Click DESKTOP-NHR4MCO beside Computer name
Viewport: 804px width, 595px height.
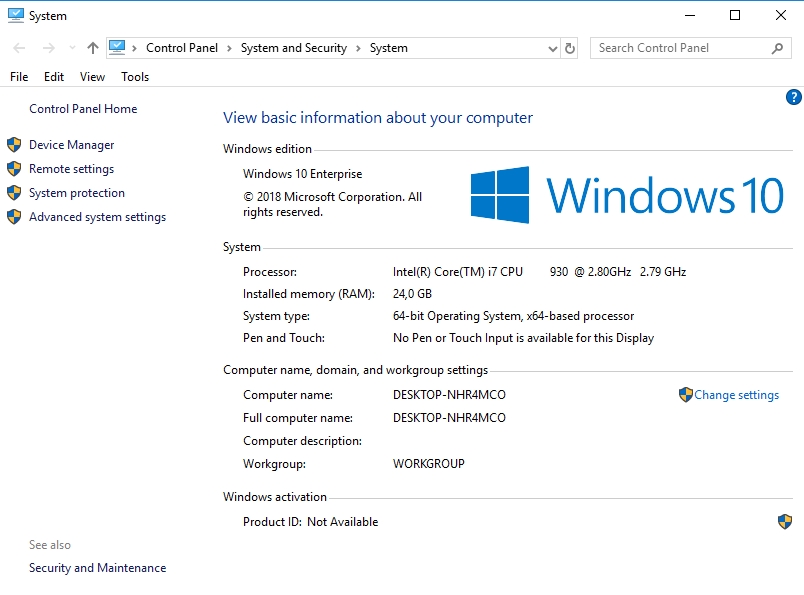(449, 395)
